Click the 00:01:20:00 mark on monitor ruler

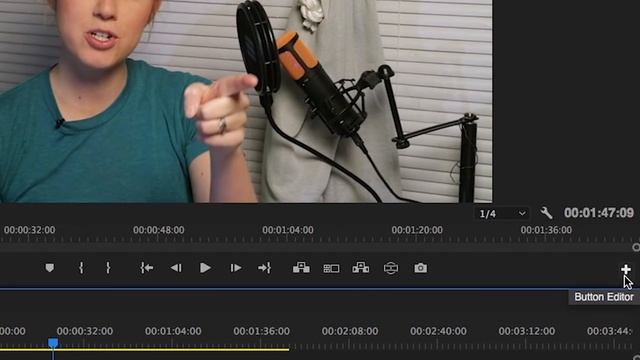417,230
